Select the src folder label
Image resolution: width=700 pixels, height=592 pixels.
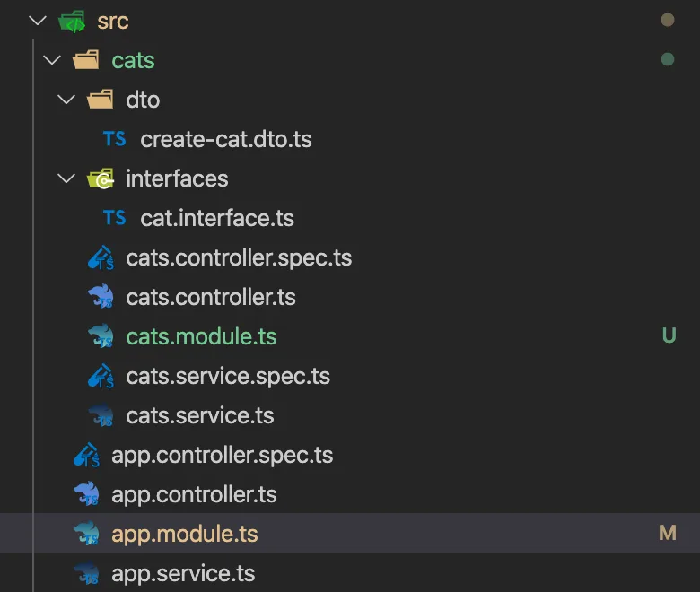(113, 22)
